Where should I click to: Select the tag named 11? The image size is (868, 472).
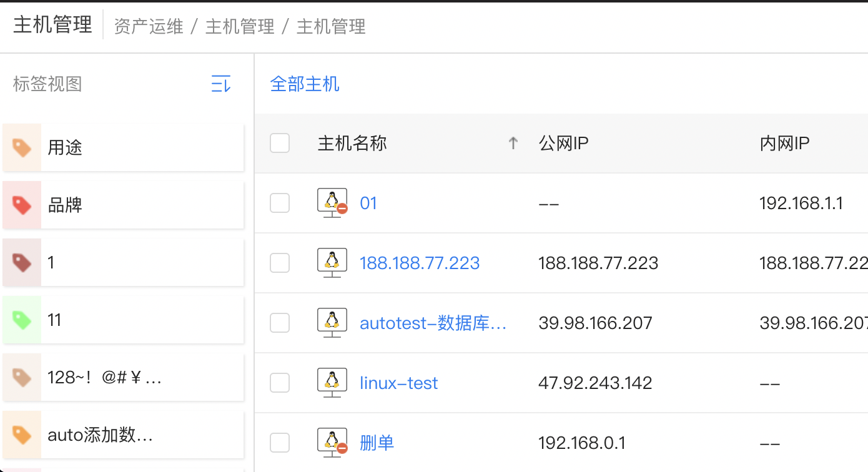[123, 320]
